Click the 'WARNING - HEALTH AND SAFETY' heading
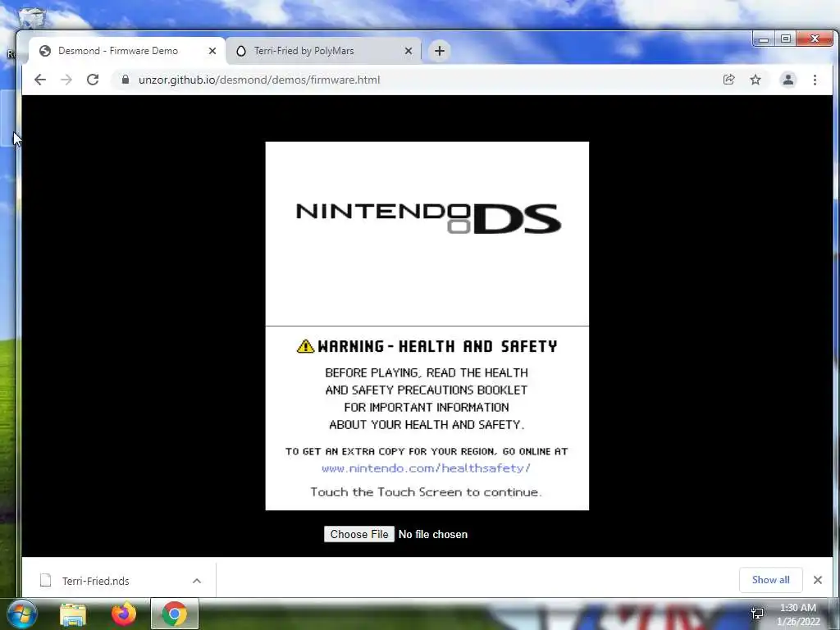 pos(437,346)
